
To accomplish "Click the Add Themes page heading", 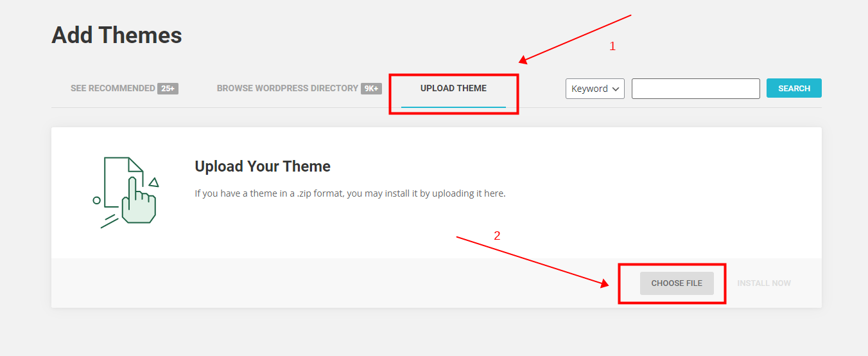I will point(117,35).
